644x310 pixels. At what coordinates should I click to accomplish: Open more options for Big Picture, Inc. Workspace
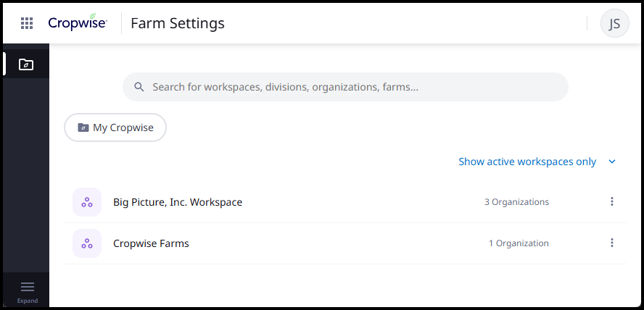pos(612,202)
